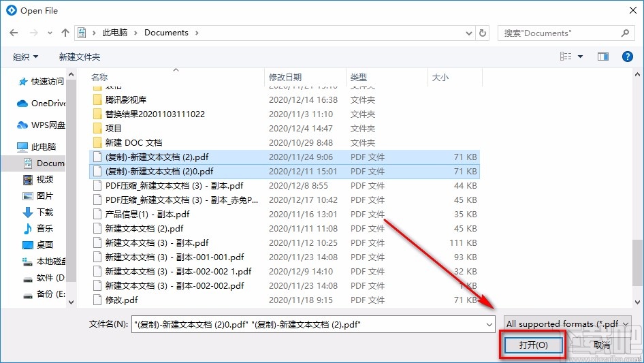Open 视频 folder in sidebar
This screenshot has width=644, height=363.
point(38,179)
